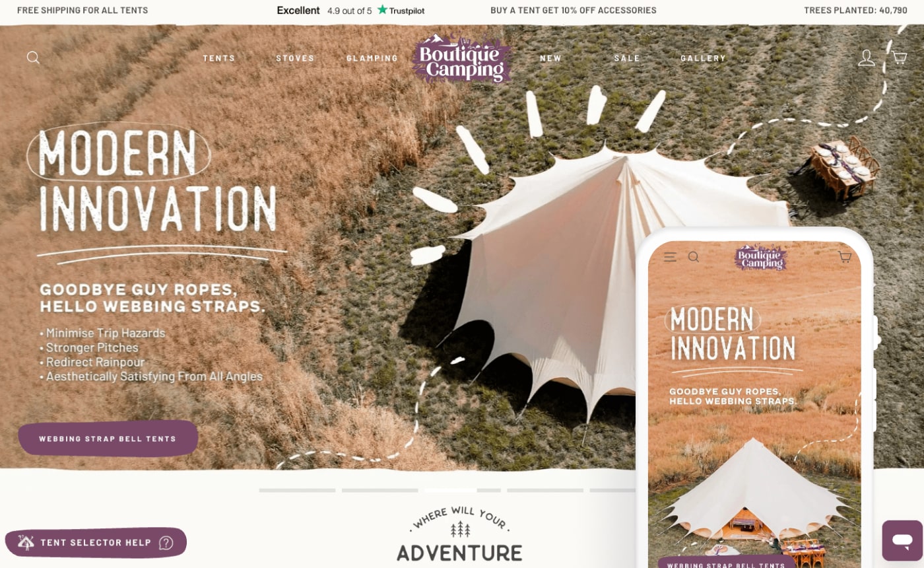Image resolution: width=924 pixels, height=568 pixels.
Task: Click the Boutique Camping logo
Action: click(x=462, y=58)
